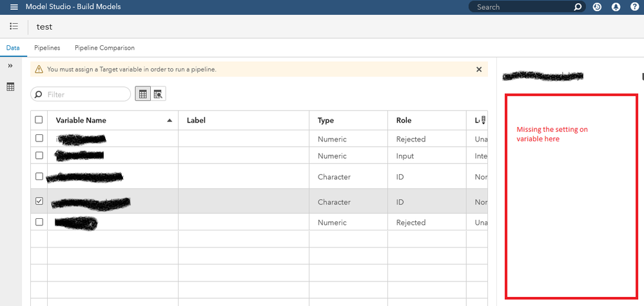Open the Pipeline Comparison tab

coord(104,48)
